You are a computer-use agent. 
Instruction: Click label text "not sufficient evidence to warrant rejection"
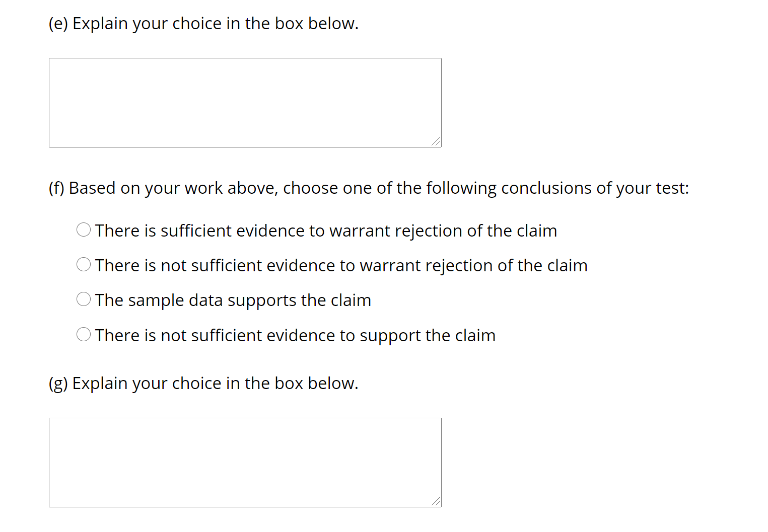pos(341,265)
